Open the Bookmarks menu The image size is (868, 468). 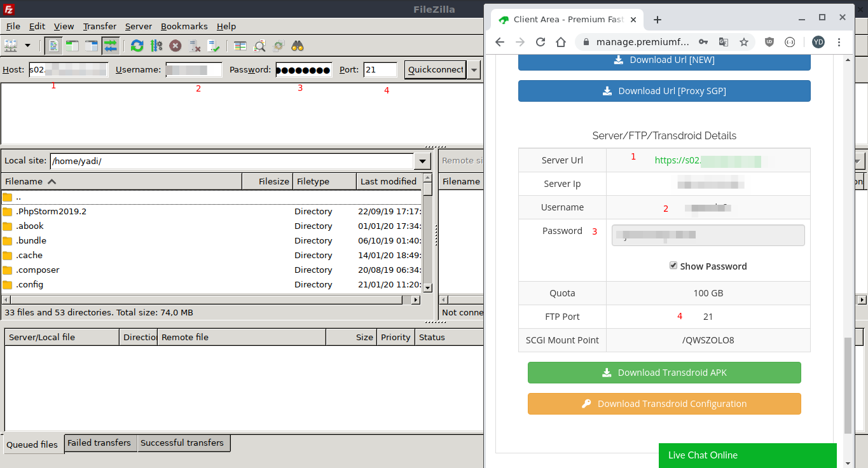point(184,26)
